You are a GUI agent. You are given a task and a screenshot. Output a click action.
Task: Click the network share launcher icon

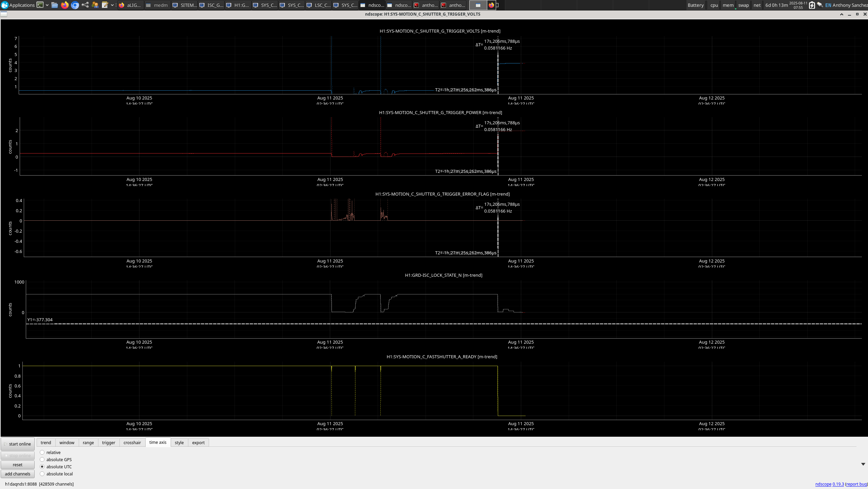85,5
